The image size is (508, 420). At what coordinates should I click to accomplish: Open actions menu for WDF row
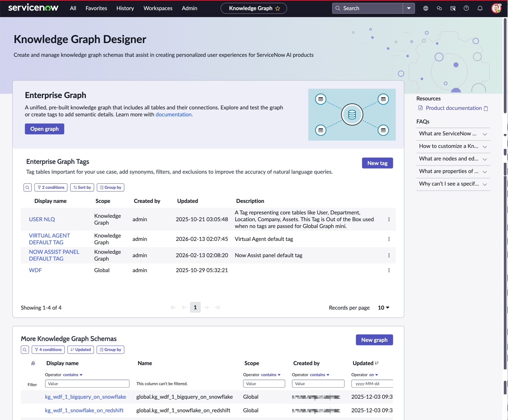point(389,270)
